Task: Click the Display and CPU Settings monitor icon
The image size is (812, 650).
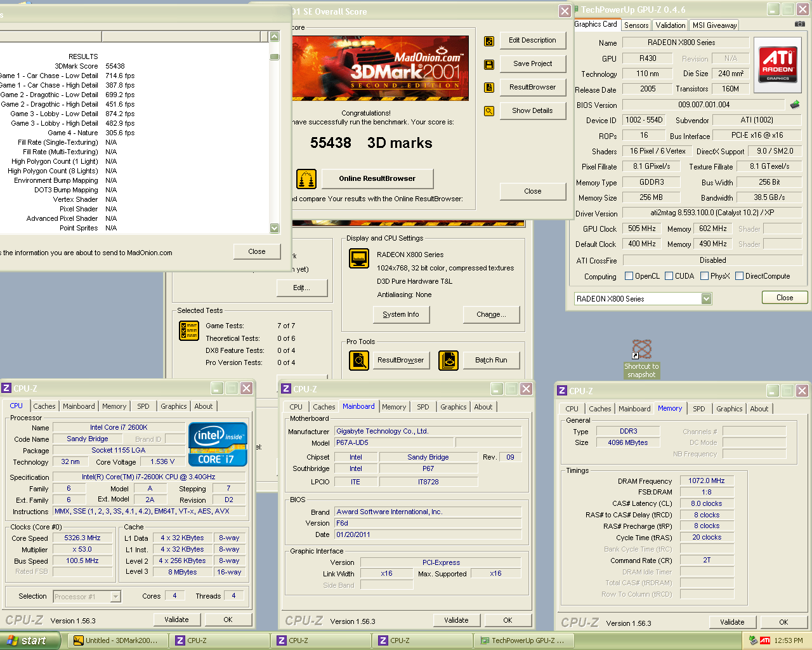Action: (x=359, y=258)
